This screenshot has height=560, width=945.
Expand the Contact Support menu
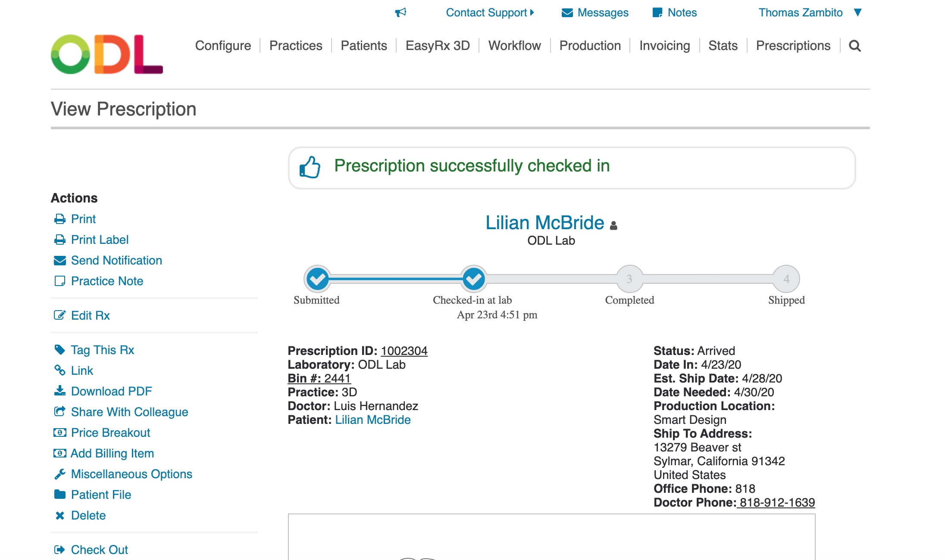(x=490, y=12)
